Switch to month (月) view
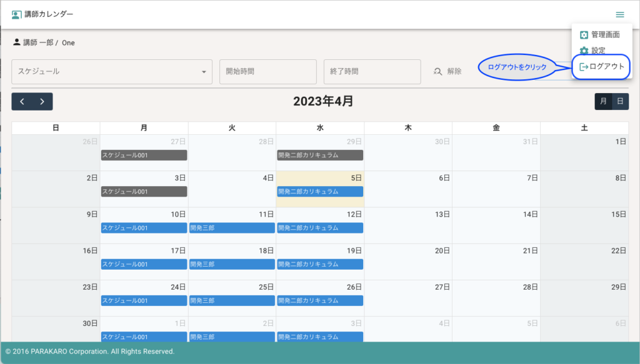This screenshot has height=364, width=640. 603,101
